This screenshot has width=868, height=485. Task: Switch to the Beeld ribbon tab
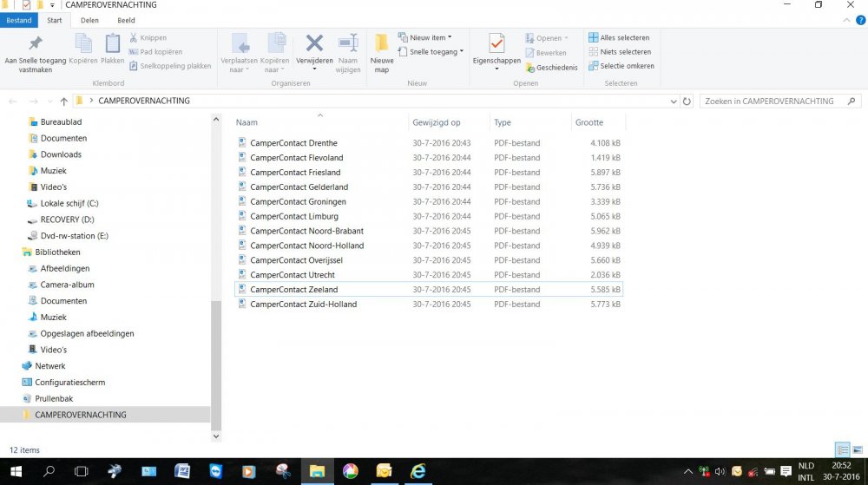[126, 19]
